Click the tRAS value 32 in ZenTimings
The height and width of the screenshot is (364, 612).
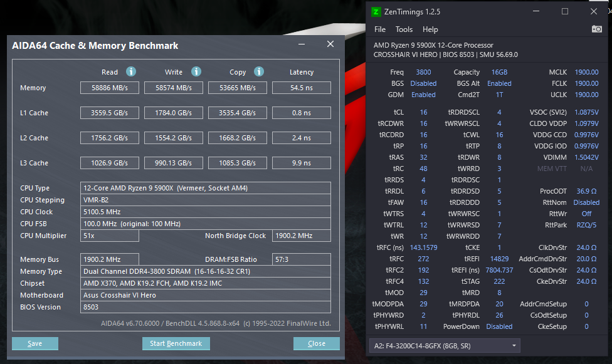point(423,157)
